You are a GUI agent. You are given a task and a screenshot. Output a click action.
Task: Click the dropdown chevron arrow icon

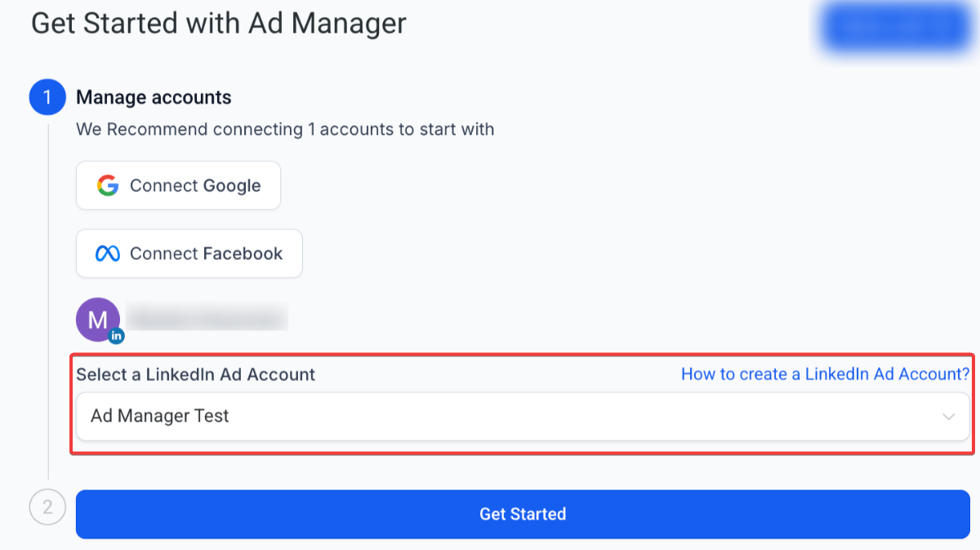(948, 417)
